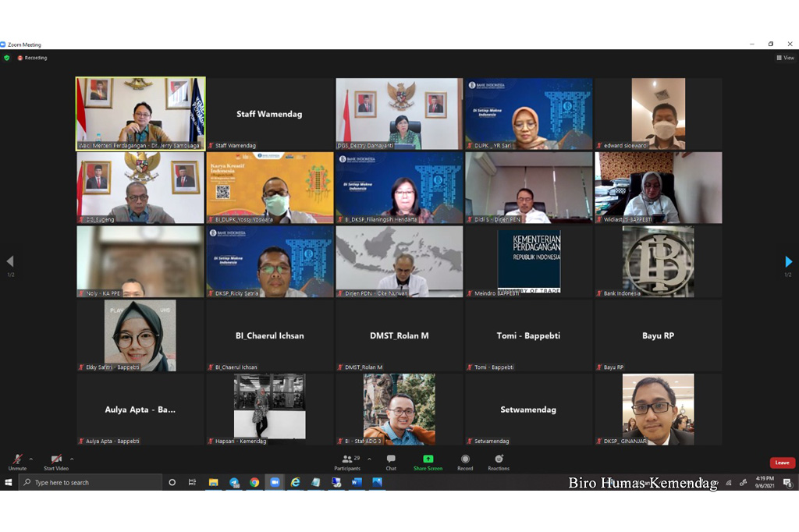Select the Widiastuti-BAPPEBTI video tile
This screenshot has height=532, width=799.
[659, 187]
